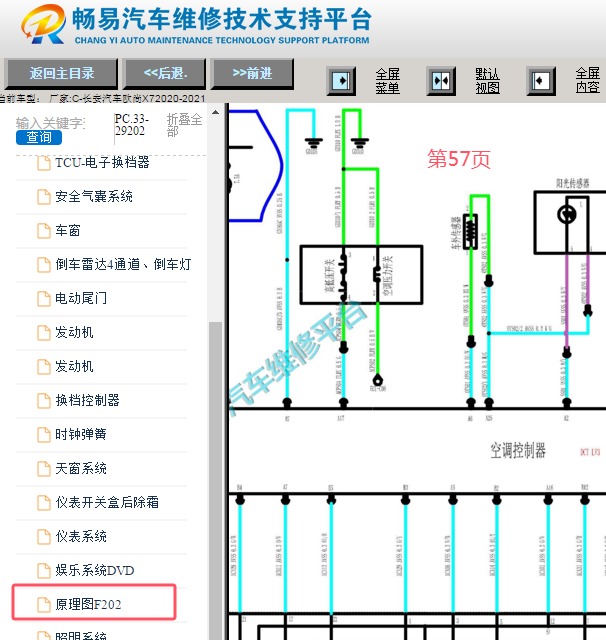
Task: Click 折叠全部 to collapse the tree
Action: pyautogui.click(x=184, y=125)
